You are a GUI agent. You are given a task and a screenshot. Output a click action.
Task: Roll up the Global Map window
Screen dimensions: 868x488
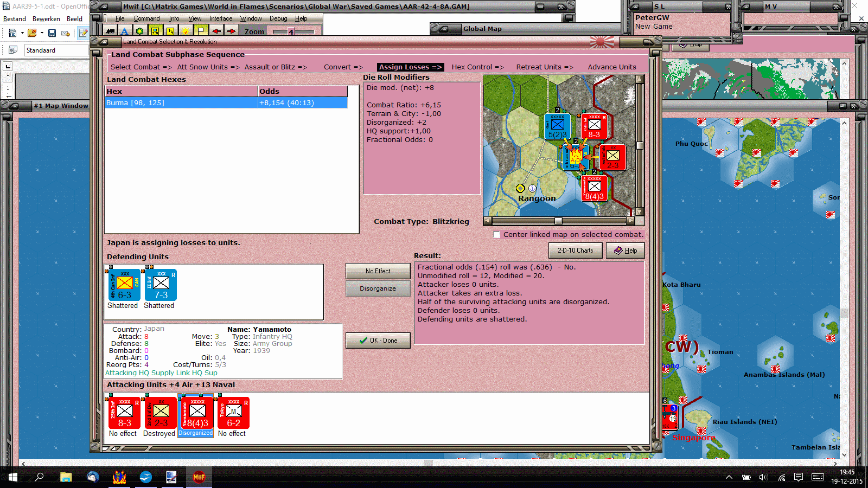(x=443, y=29)
